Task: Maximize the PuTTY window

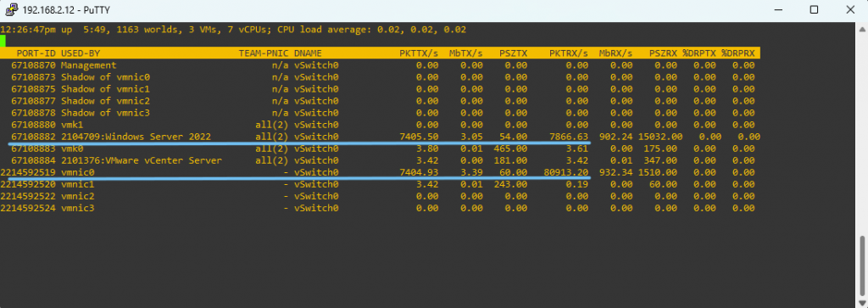Action: pos(814,9)
